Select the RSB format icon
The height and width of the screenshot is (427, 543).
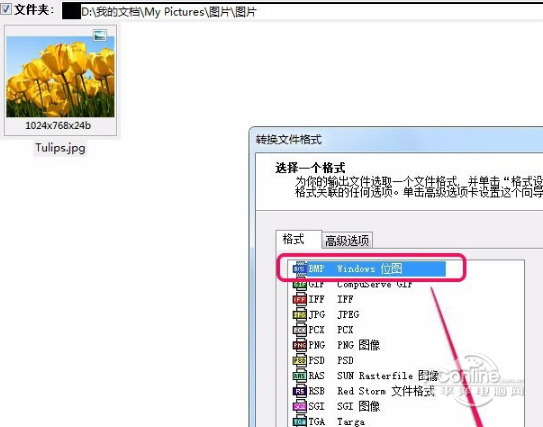coord(300,391)
